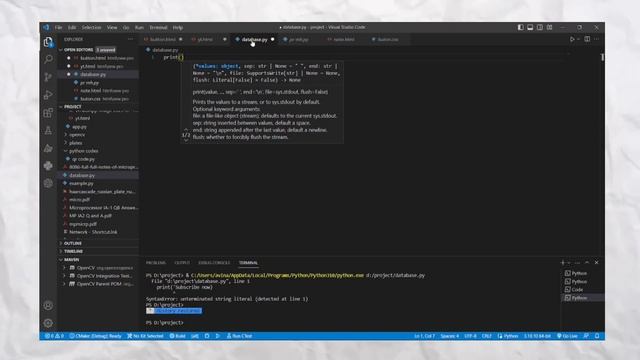Open qr code.py in python codes folder
The height and width of the screenshot is (360, 640).
pos(83,159)
